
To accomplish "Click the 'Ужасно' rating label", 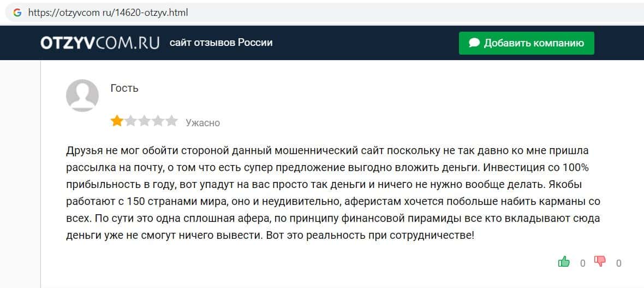I will tap(202, 122).
